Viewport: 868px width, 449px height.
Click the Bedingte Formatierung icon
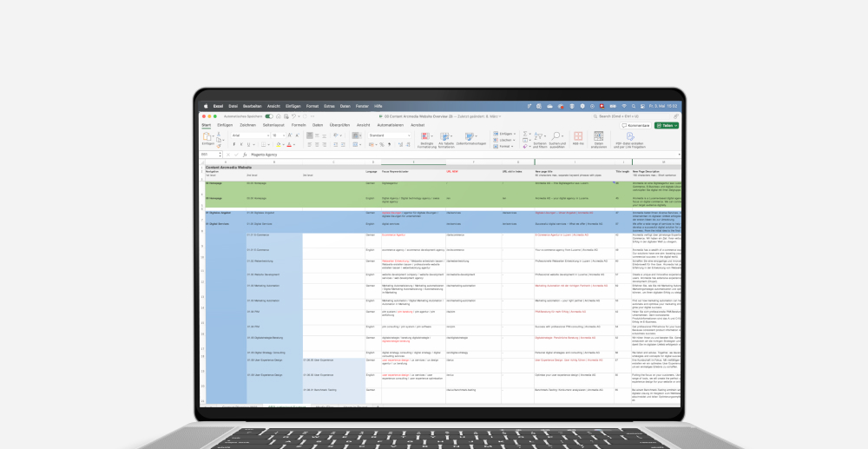(426, 137)
